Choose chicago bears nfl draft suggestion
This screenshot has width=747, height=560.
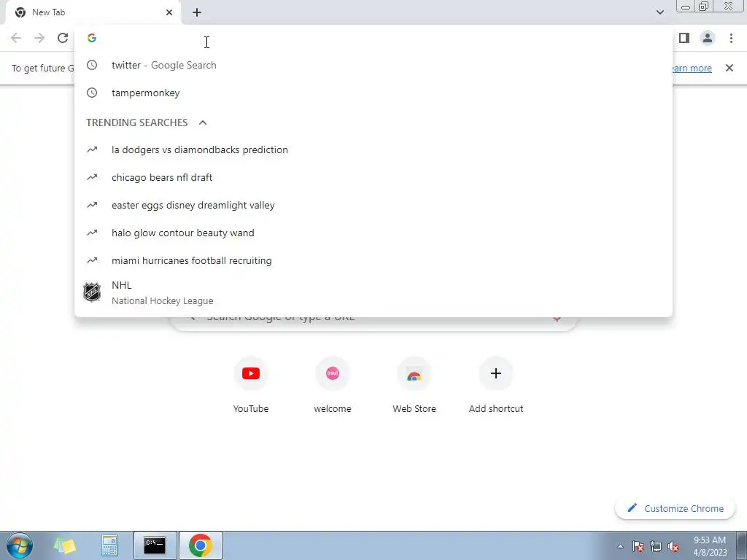373,177
